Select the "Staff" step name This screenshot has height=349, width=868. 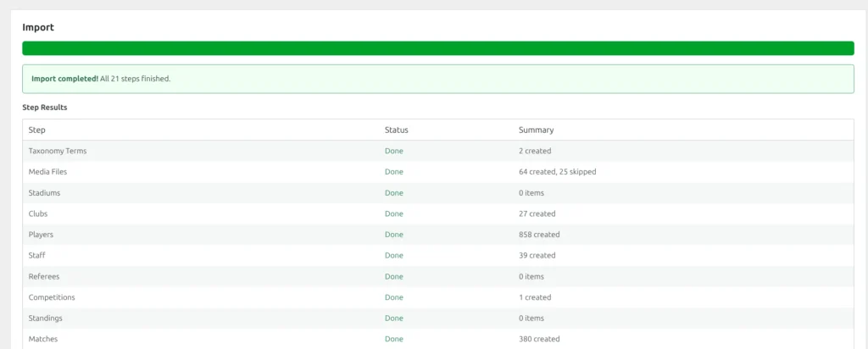[x=36, y=256]
